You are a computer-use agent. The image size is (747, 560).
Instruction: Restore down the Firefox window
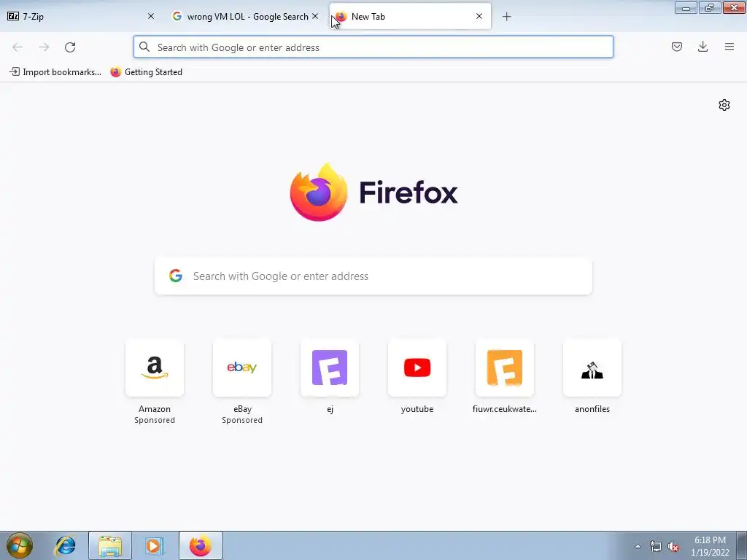(710, 7)
